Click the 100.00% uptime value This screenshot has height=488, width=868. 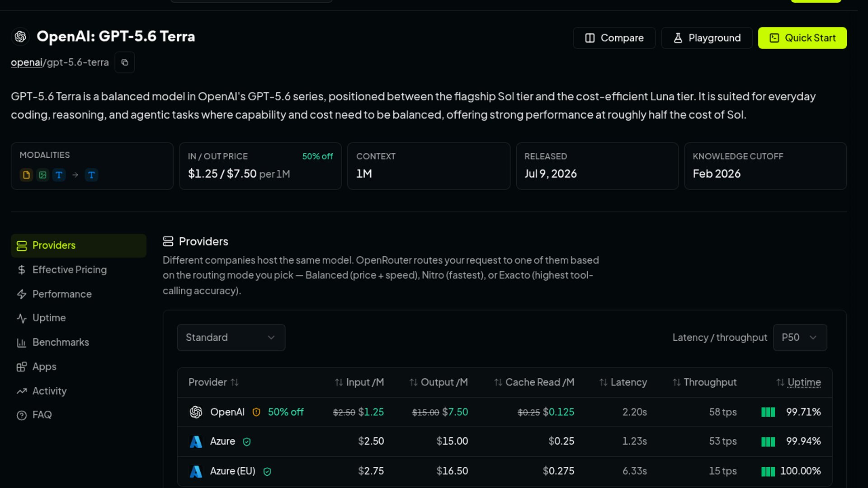(x=801, y=471)
